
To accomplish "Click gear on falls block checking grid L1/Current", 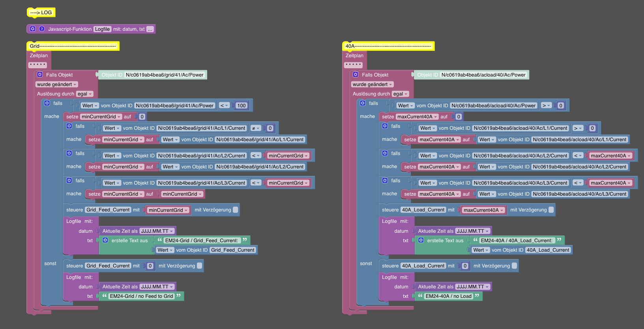I will [69, 126].
